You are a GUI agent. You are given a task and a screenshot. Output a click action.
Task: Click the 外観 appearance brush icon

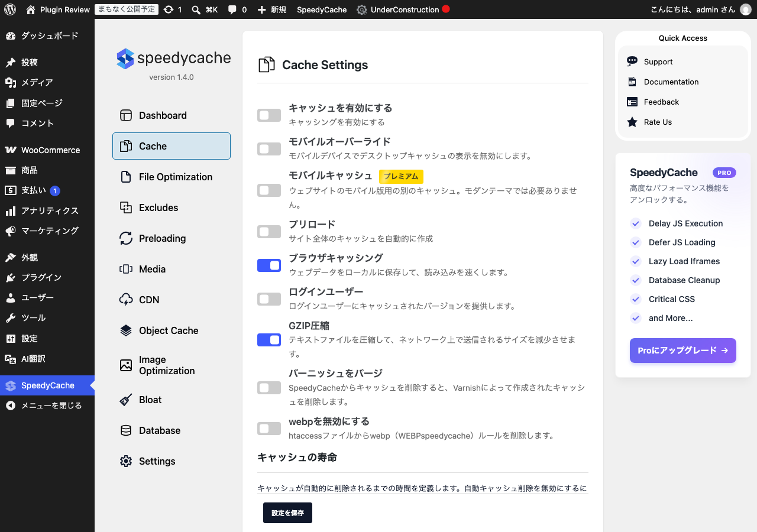11,258
